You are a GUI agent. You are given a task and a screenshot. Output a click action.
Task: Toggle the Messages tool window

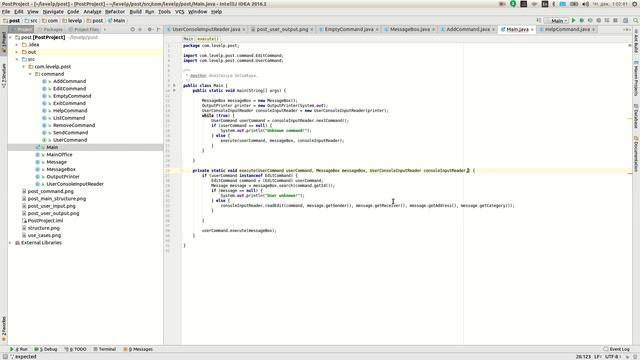[x=138, y=349]
